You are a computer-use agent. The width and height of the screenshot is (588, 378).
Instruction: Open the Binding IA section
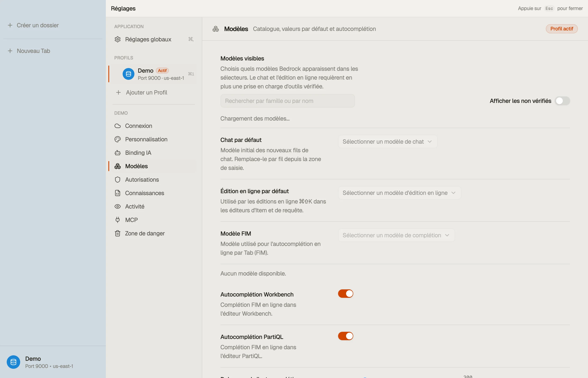coord(154,153)
